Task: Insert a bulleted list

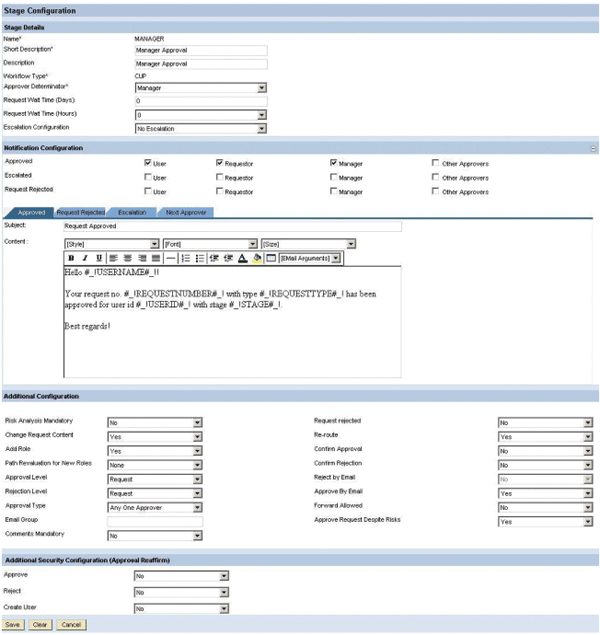Action: [x=200, y=258]
